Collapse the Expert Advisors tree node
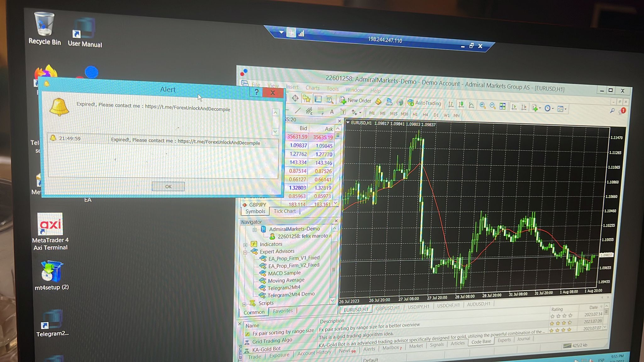Image resolution: width=644 pixels, height=362 pixels. [x=245, y=252]
